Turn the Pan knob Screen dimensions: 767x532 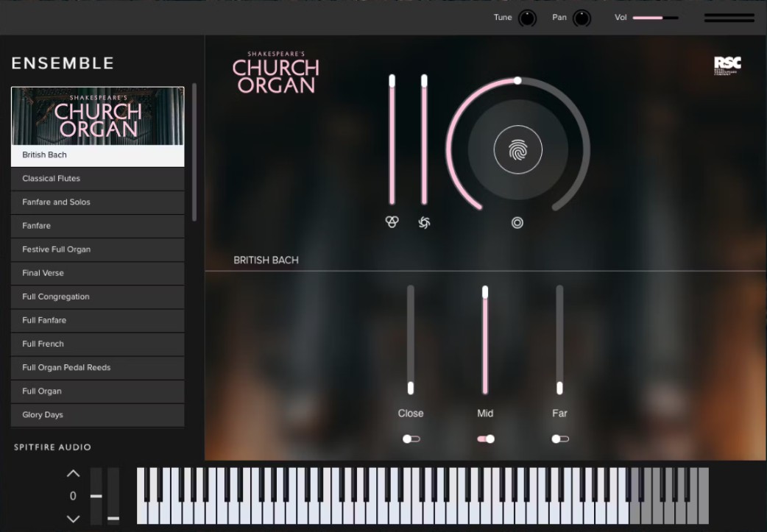pos(582,18)
